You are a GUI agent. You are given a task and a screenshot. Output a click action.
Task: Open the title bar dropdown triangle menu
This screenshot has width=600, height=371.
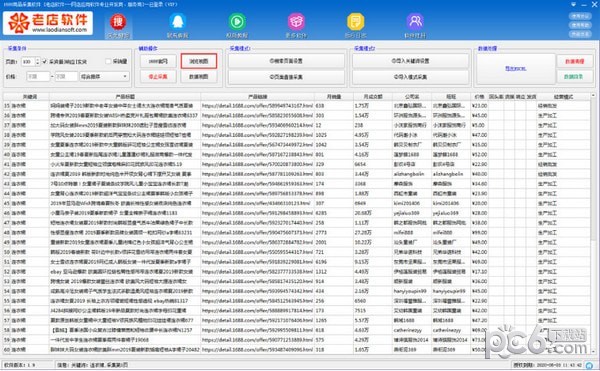(573, 4)
